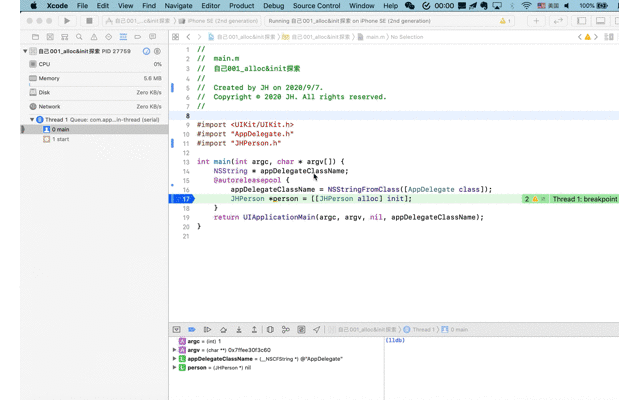Go back in editor history
Image resolution: width=640 pixels, height=400 pixels.
[188, 37]
